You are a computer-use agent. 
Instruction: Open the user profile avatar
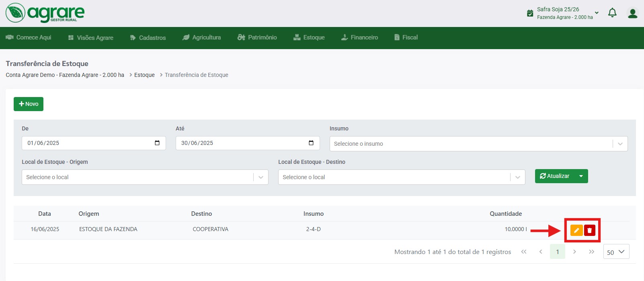click(633, 13)
